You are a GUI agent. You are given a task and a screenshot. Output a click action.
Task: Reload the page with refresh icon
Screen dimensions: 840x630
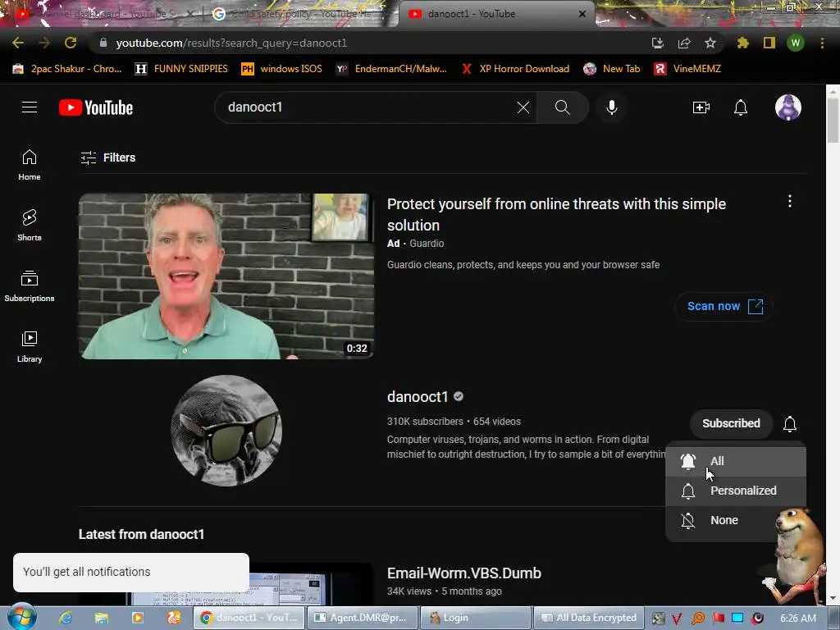(71, 43)
